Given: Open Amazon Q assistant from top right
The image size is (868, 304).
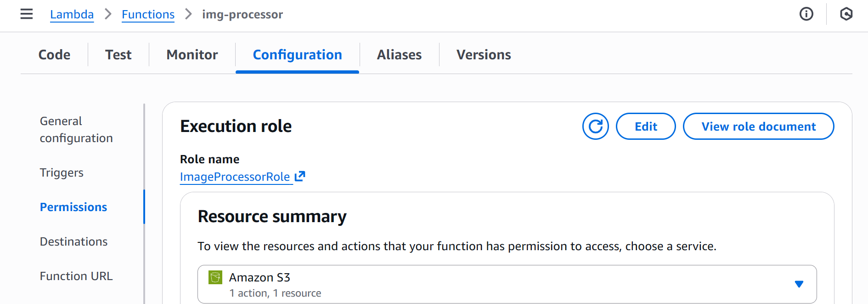Looking at the screenshot, I should pos(846,14).
